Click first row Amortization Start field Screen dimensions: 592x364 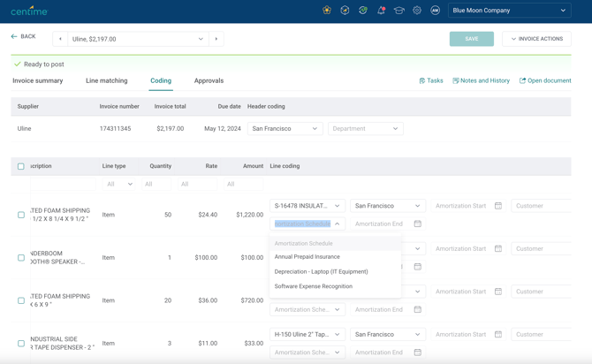(468, 206)
